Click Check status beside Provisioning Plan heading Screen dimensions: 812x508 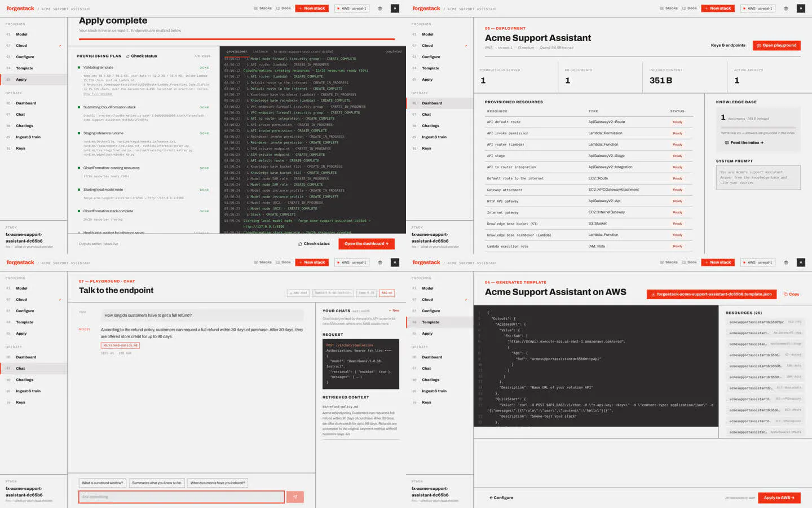(142, 56)
